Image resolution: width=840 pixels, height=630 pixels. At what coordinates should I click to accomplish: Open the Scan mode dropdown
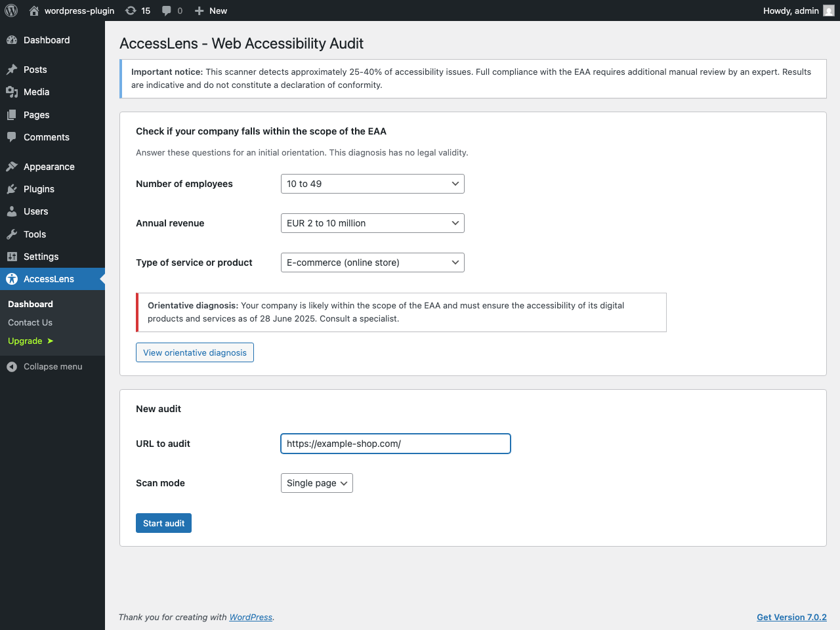pyautogui.click(x=316, y=483)
